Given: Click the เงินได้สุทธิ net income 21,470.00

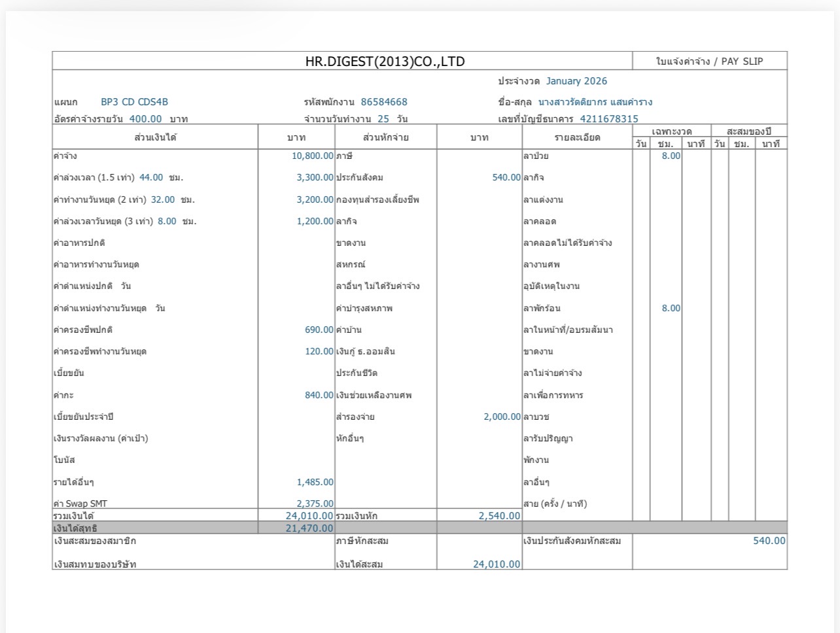Looking at the screenshot, I should pos(309,528).
